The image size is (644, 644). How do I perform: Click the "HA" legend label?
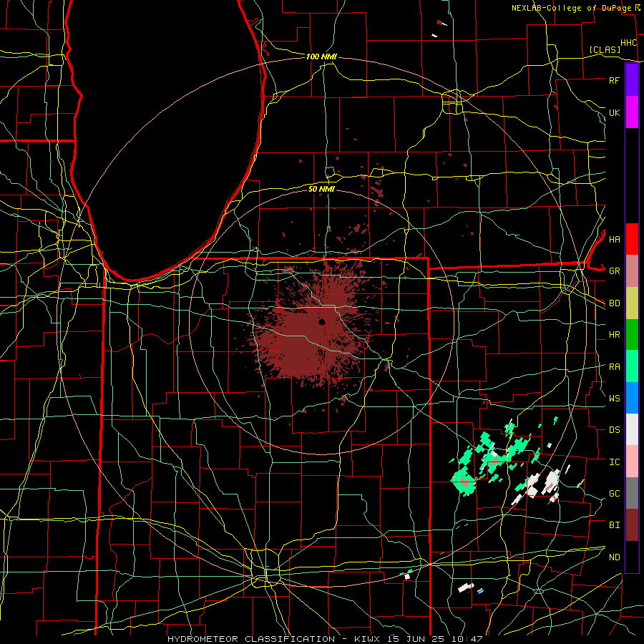coord(614,239)
